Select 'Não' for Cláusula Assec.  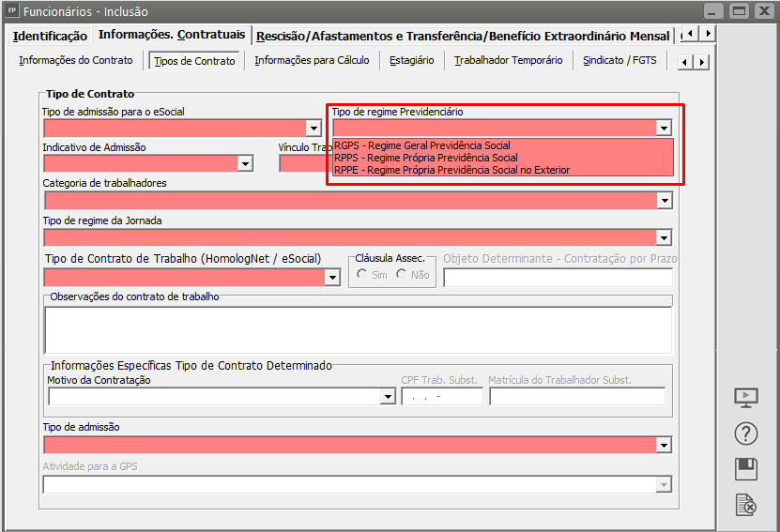tap(402, 275)
